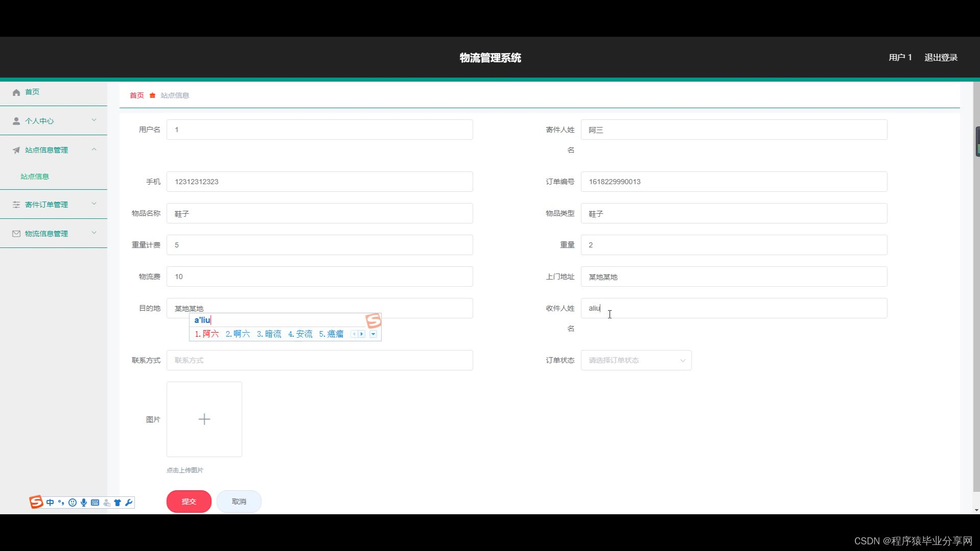Select 站点信息 submenu item
Image resolution: width=980 pixels, height=551 pixels.
coord(35,177)
